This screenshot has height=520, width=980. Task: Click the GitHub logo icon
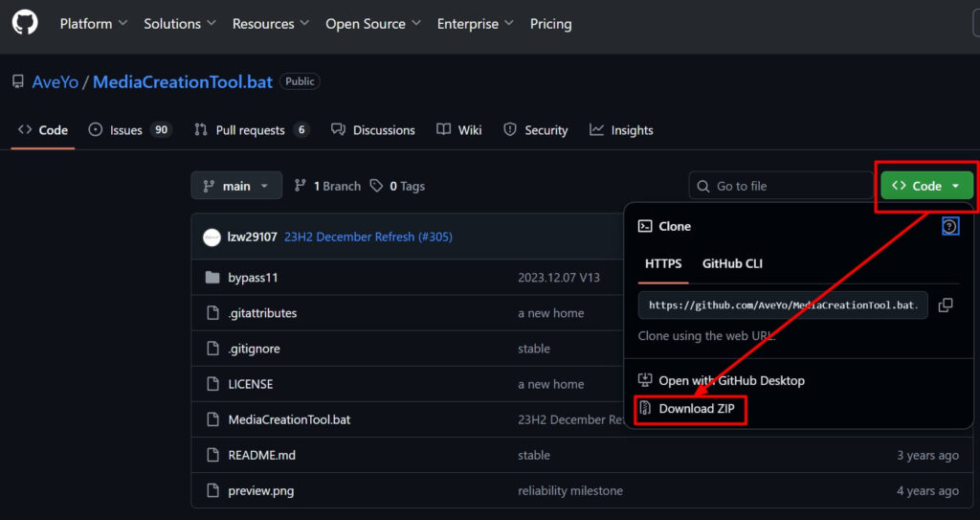pyautogui.click(x=25, y=23)
